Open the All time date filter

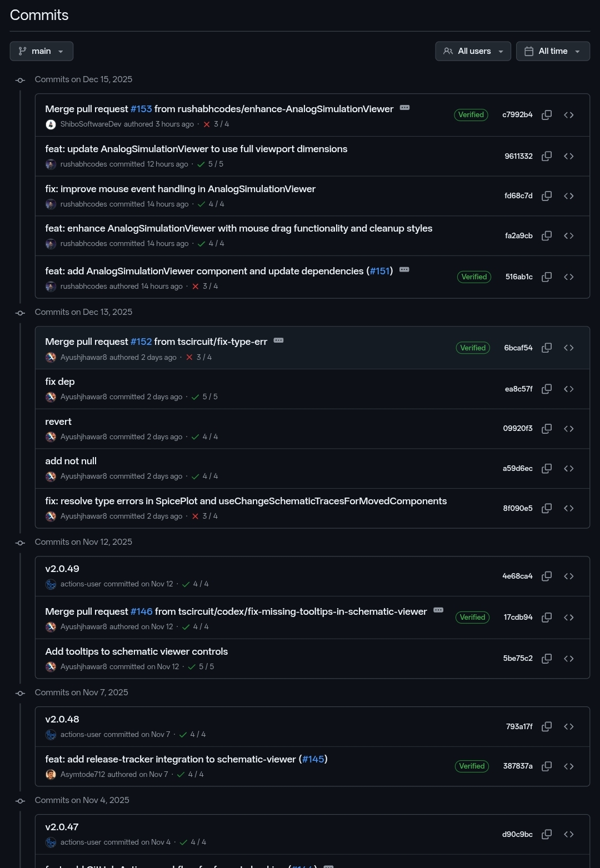click(x=553, y=51)
